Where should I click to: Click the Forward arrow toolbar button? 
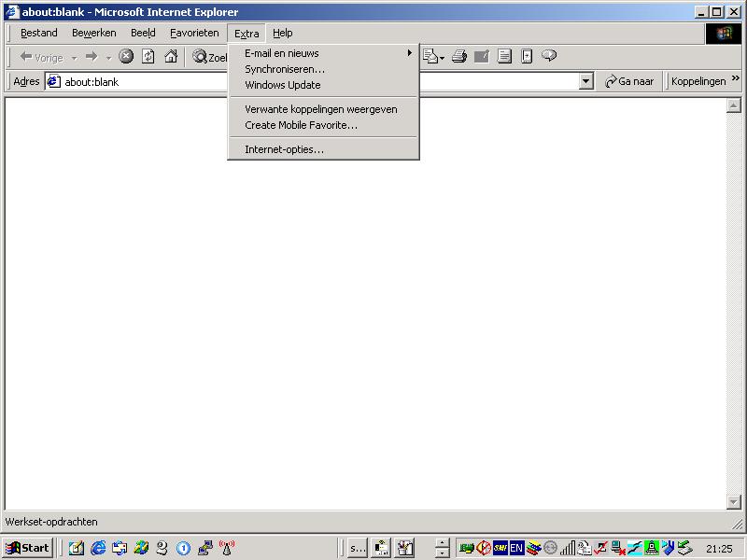coord(91,57)
